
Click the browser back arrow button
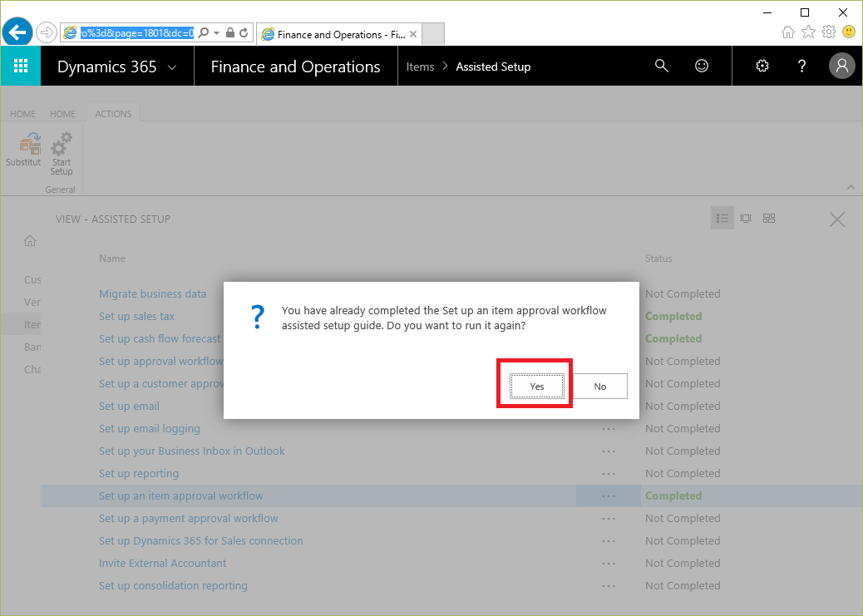click(17, 33)
